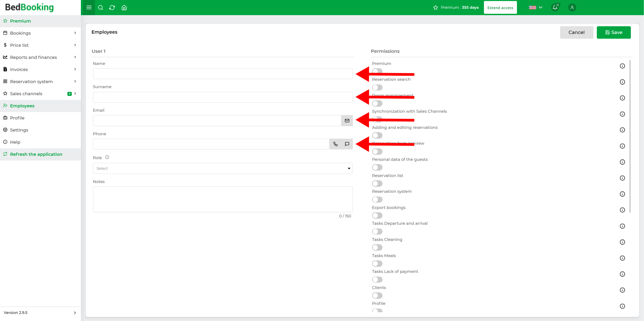
Task: Open info icon for Premium permission
Action: [x=622, y=66]
